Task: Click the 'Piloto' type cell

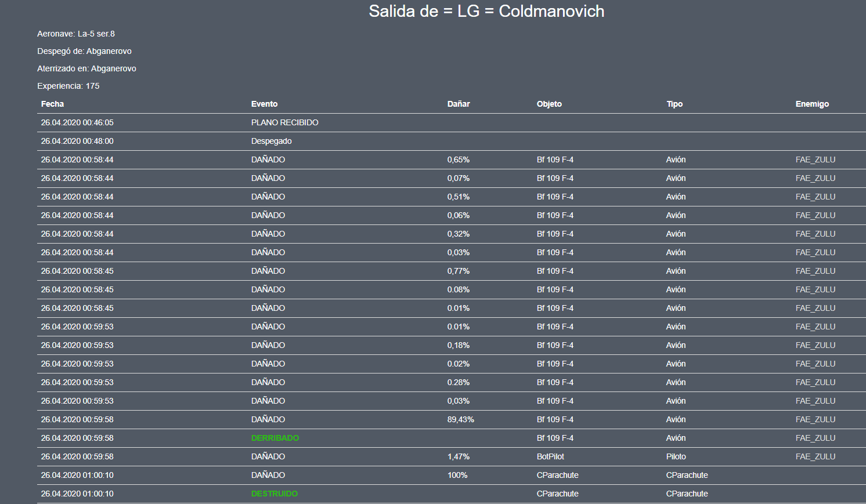Action: (x=676, y=456)
